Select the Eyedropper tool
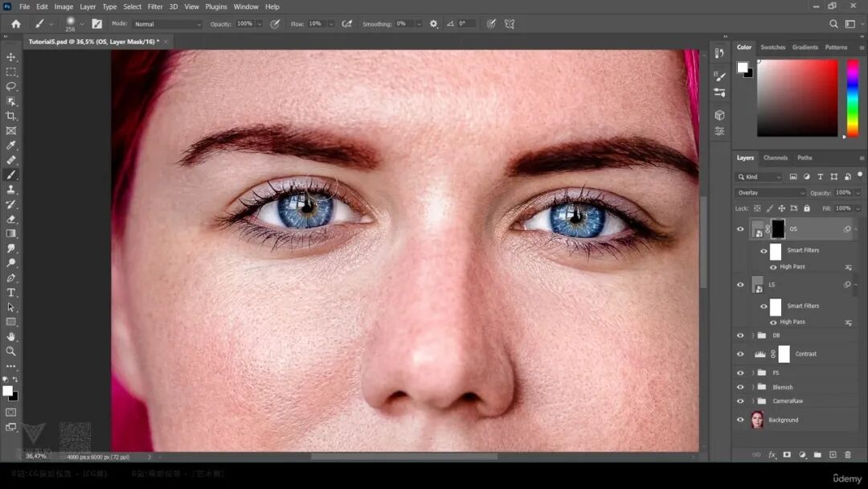 tap(11, 145)
